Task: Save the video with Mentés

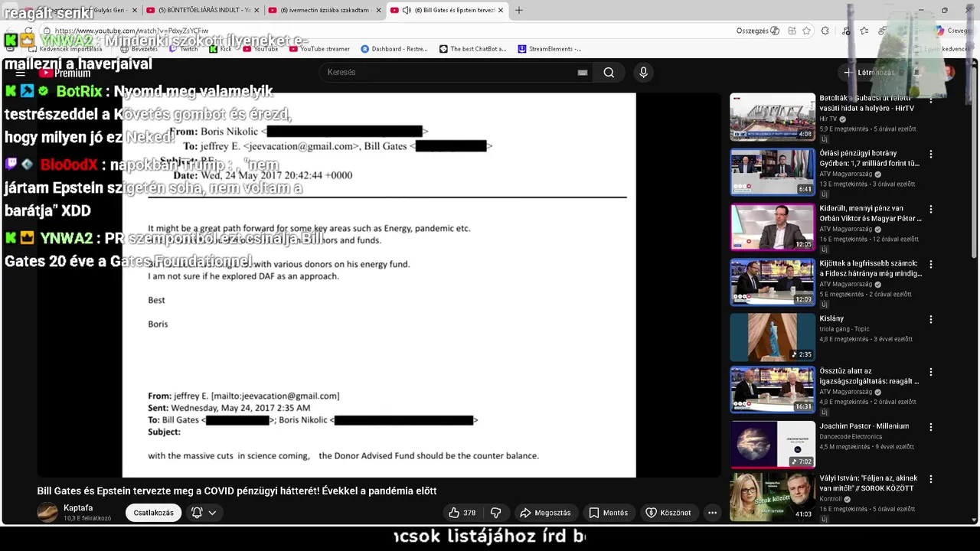Action: click(x=608, y=513)
